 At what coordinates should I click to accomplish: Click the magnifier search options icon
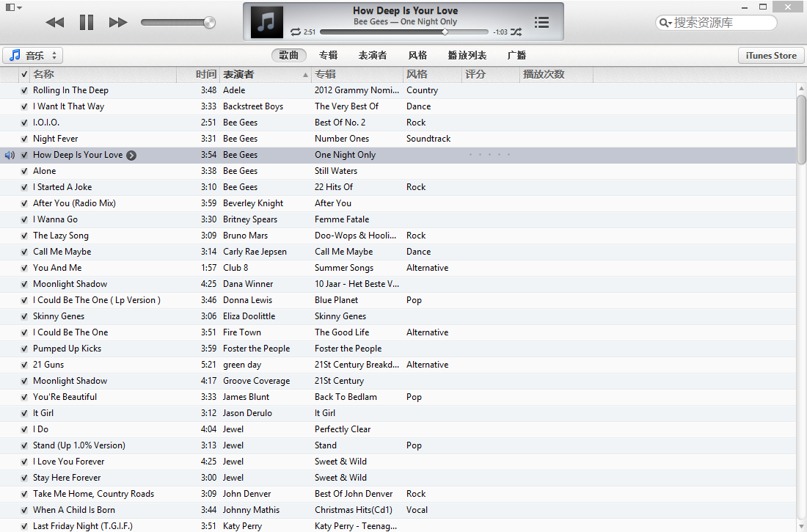[x=665, y=23]
